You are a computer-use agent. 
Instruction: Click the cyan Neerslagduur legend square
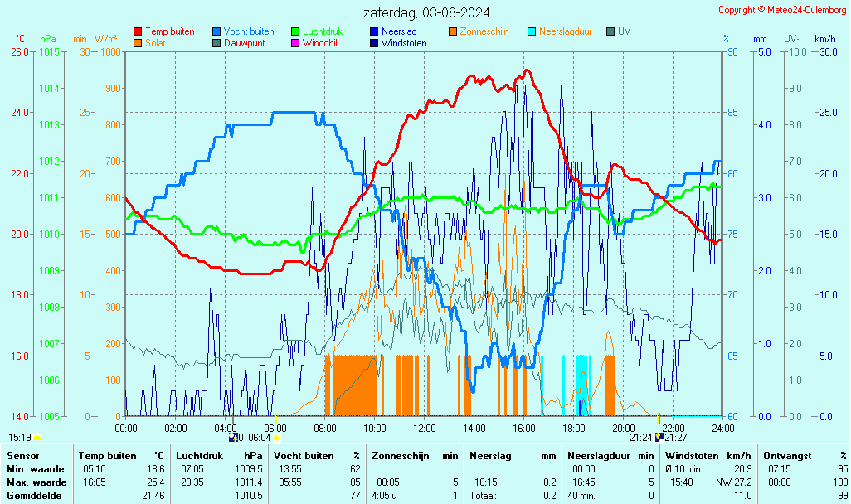pos(532,31)
